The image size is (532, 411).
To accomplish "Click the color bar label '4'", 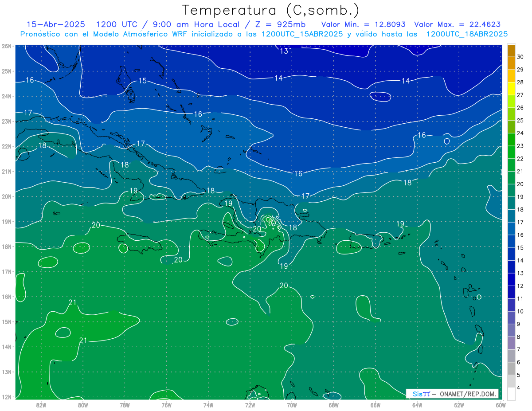I will (x=518, y=388).
